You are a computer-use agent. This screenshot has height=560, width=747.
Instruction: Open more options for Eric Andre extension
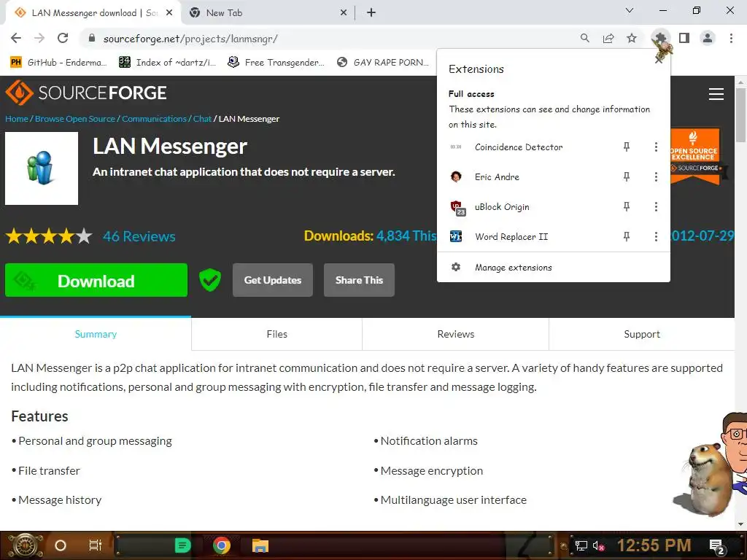(x=656, y=177)
